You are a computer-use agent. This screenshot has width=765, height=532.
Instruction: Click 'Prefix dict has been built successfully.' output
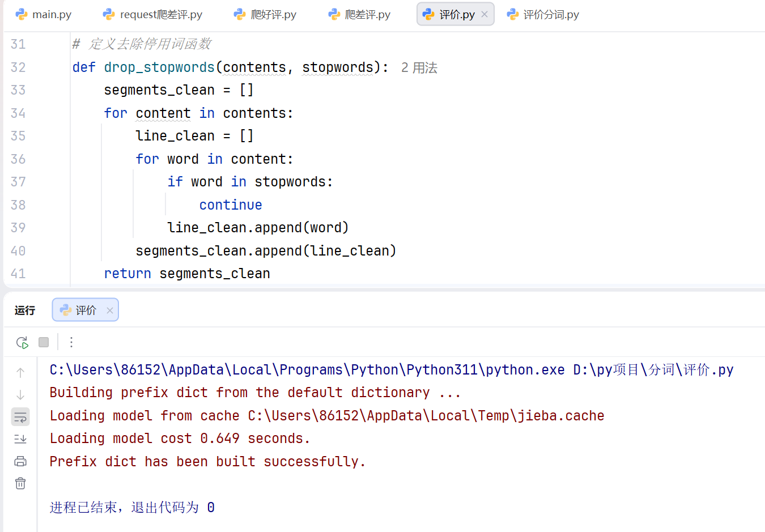click(x=207, y=462)
